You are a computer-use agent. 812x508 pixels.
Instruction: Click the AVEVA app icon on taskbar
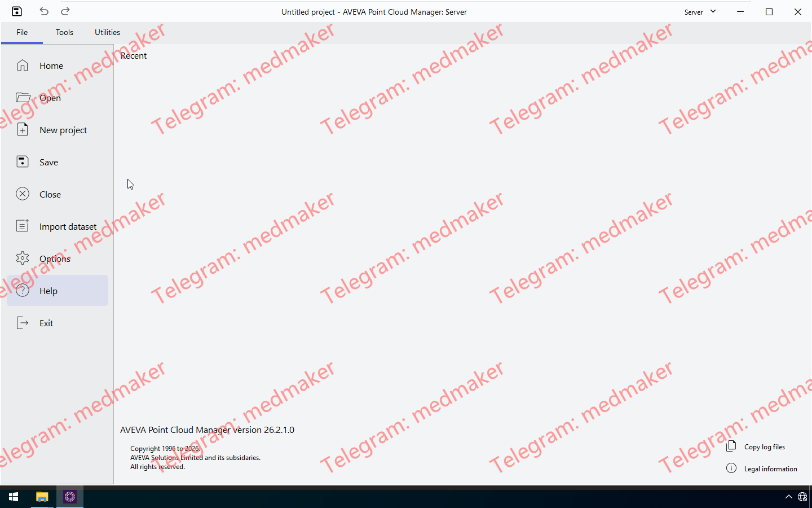tap(70, 497)
